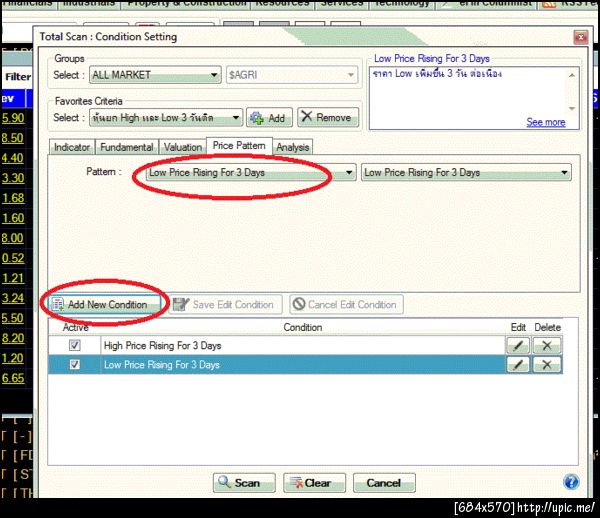Click Cancel Edit Condition button
Viewport: 600px width, 518px height.
[346, 305]
